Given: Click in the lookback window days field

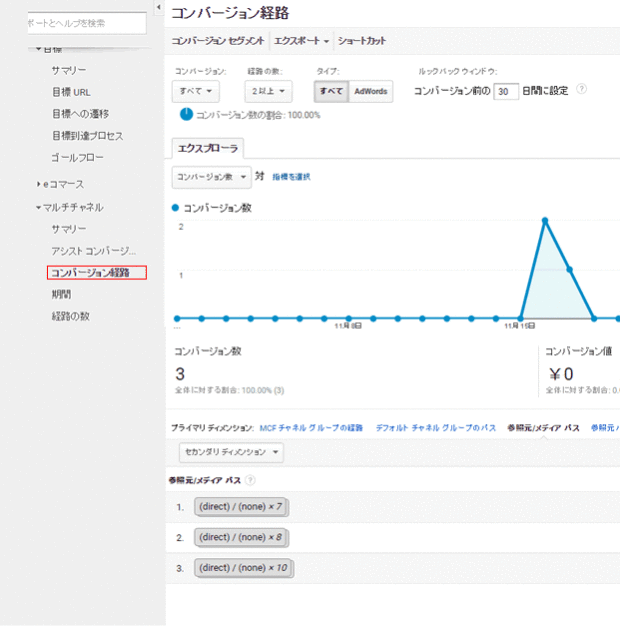Looking at the screenshot, I should pyautogui.click(x=507, y=91).
